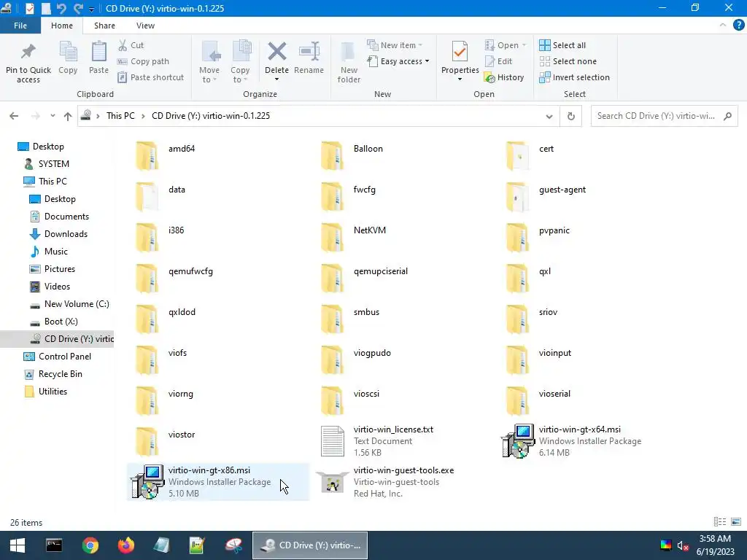
Task: Click the Up one level arrow
Action: (x=68, y=116)
